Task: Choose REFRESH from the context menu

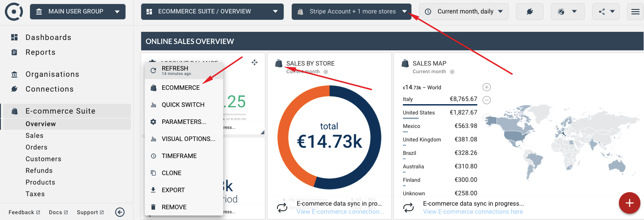Action: point(184,70)
